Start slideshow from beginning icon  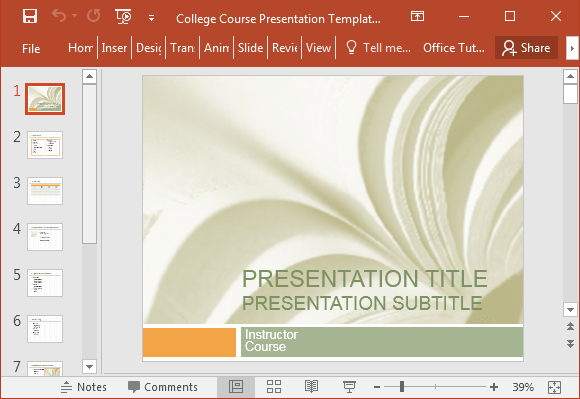pyautogui.click(x=124, y=17)
